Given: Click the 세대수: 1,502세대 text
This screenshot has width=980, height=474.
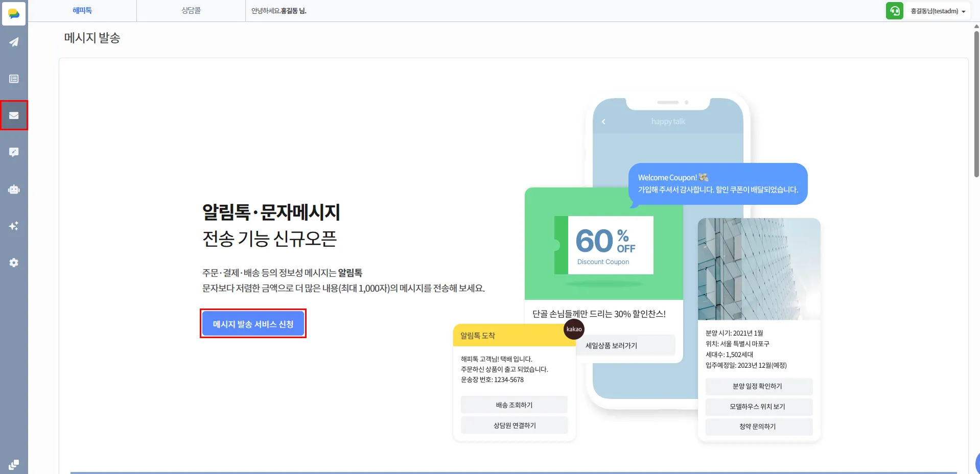Looking at the screenshot, I should point(729,354).
